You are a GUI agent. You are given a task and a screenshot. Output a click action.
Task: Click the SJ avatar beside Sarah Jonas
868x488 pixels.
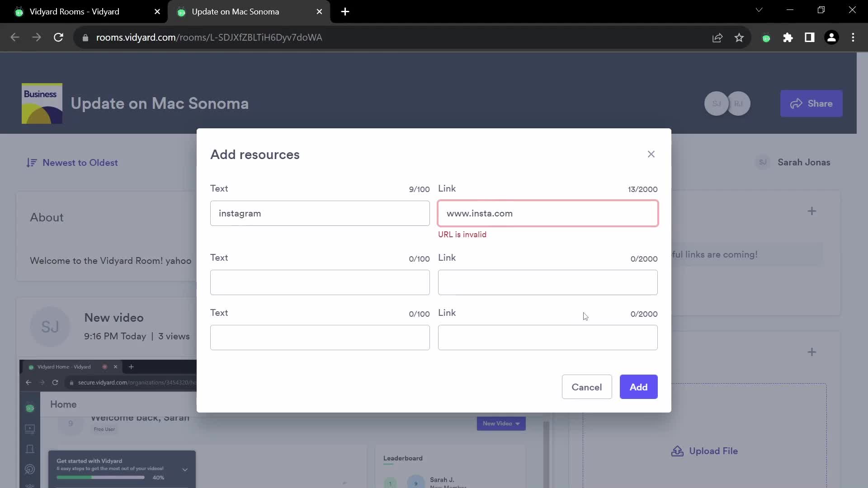click(x=763, y=162)
